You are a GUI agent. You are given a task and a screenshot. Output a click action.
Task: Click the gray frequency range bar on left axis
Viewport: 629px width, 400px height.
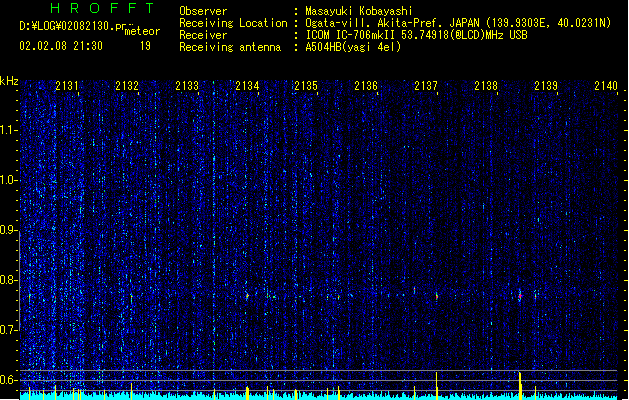point(20,281)
